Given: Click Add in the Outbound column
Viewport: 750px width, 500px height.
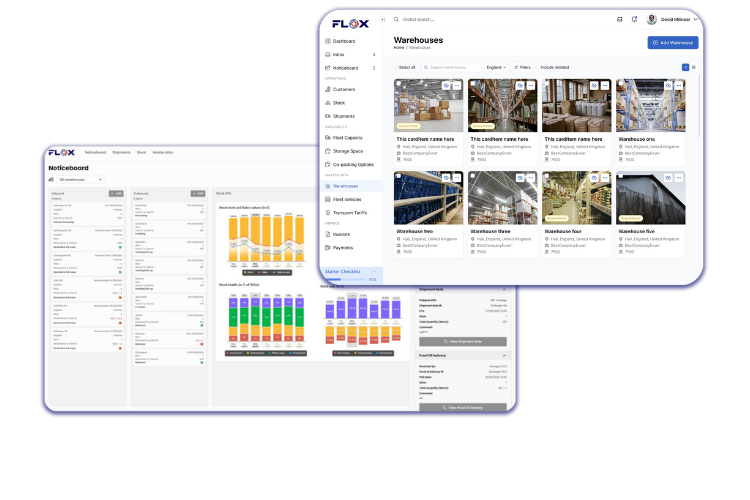Looking at the screenshot, I should (x=198, y=194).
